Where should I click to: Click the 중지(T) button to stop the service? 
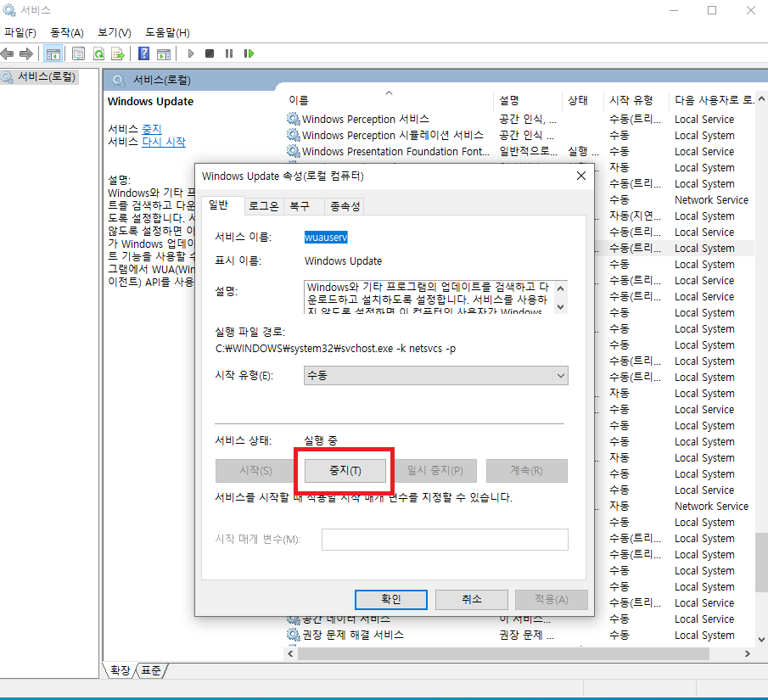[x=345, y=471]
